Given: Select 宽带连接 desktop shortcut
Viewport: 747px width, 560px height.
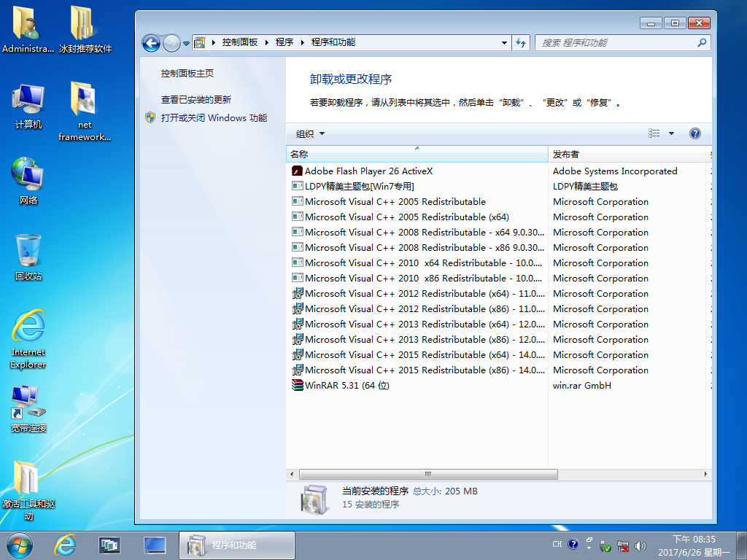Looking at the screenshot, I should [x=28, y=408].
